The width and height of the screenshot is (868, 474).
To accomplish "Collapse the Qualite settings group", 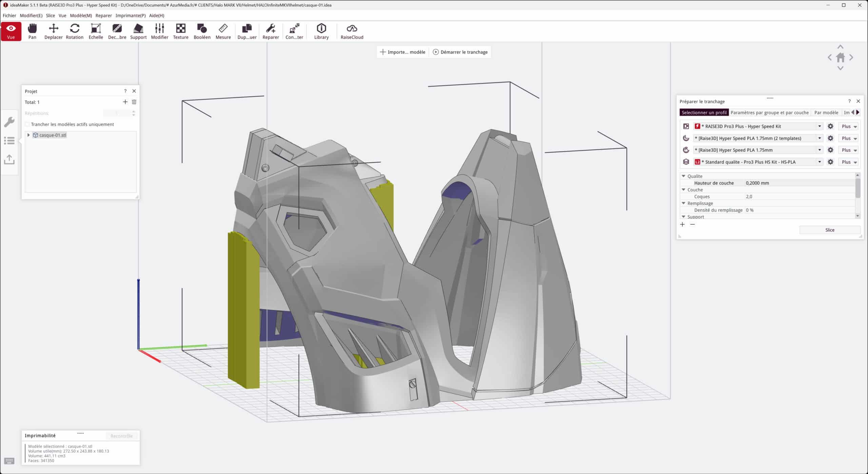I will tap(684, 176).
